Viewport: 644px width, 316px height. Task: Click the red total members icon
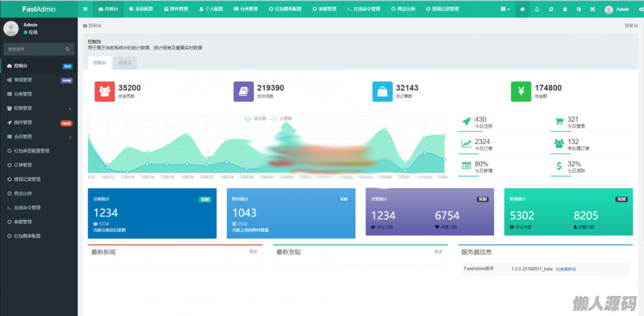coord(105,92)
